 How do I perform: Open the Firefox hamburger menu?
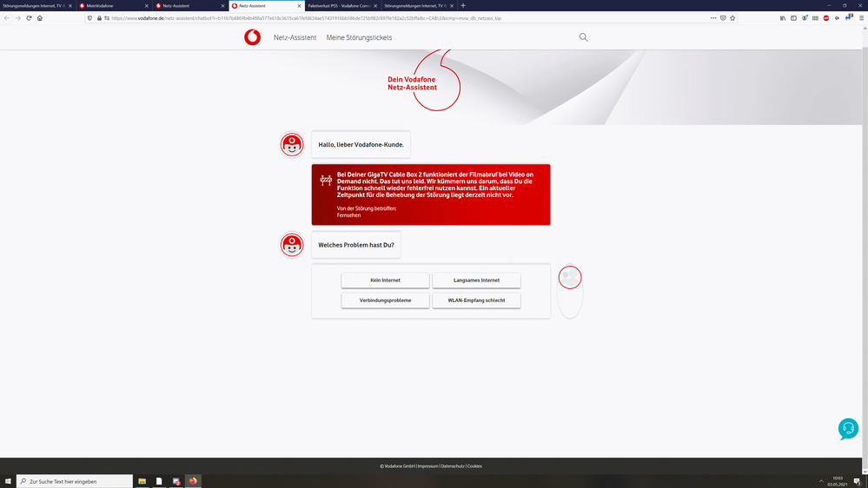click(861, 17)
